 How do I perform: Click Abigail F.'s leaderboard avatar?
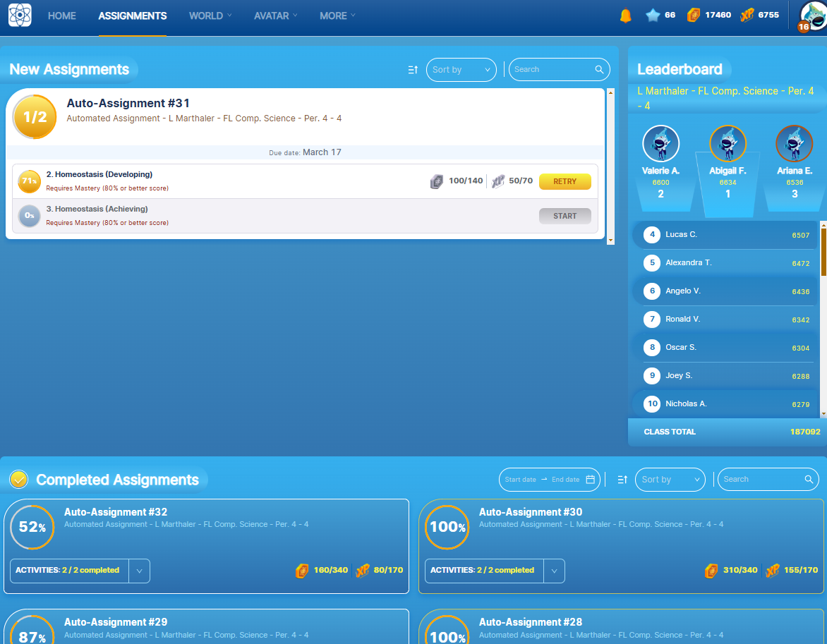pyautogui.click(x=728, y=143)
